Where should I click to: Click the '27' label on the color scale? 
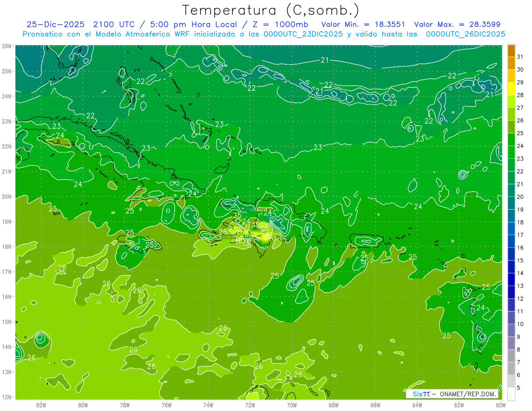520,108
